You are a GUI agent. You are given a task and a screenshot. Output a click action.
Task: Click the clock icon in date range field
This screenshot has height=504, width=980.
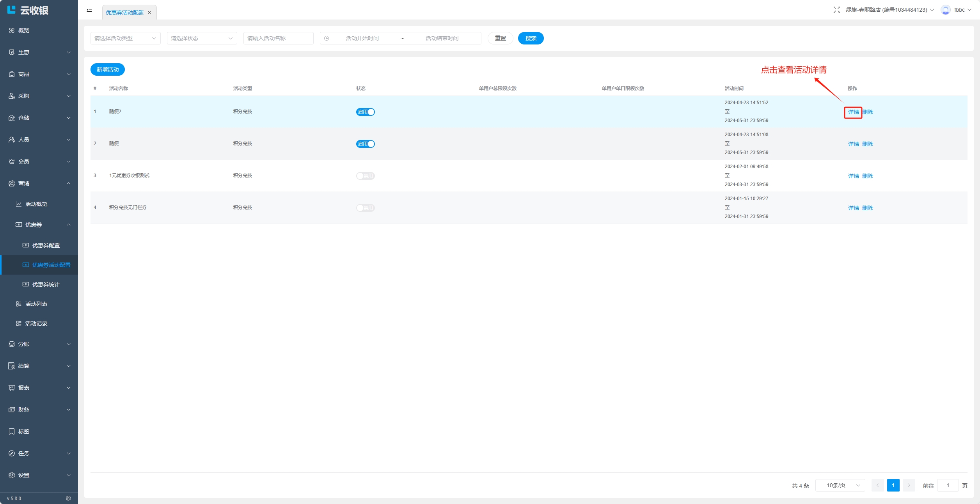(x=327, y=38)
